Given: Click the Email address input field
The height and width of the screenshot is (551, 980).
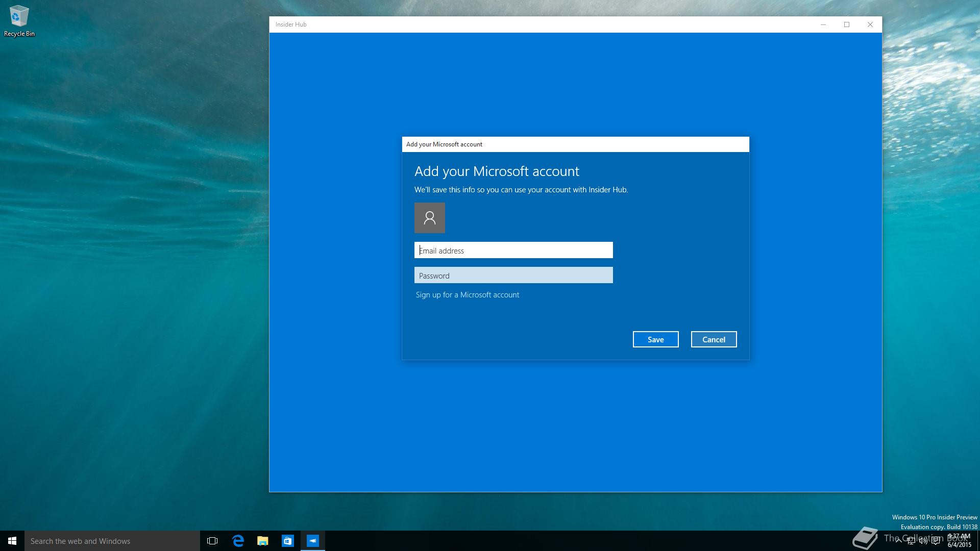Looking at the screenshot, I should [x=513, y=250].
